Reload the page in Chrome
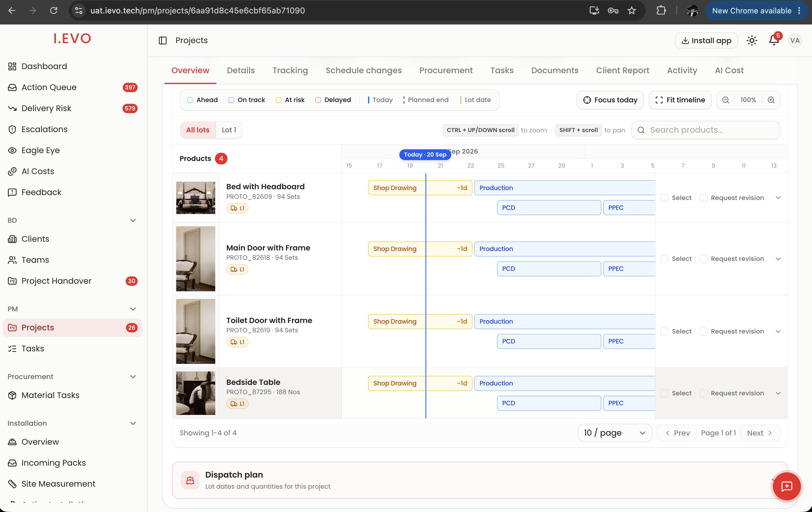This screenshot has height=512, width=812. 54,10
